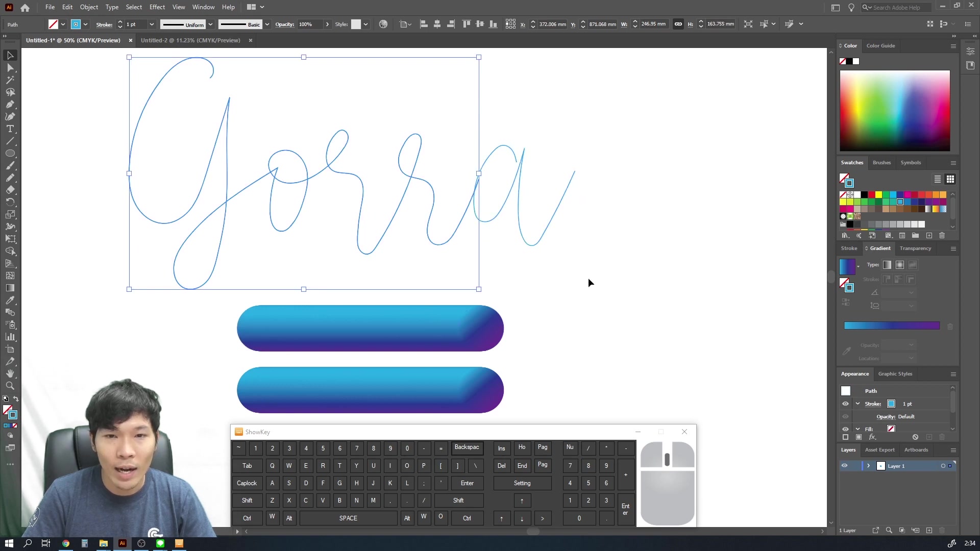This screenshot has height=551, width=980.
Task: Open the Object menu
Action: point(89,7)
